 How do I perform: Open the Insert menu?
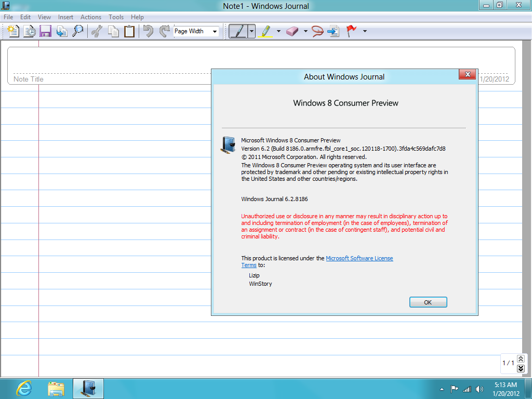65,17
